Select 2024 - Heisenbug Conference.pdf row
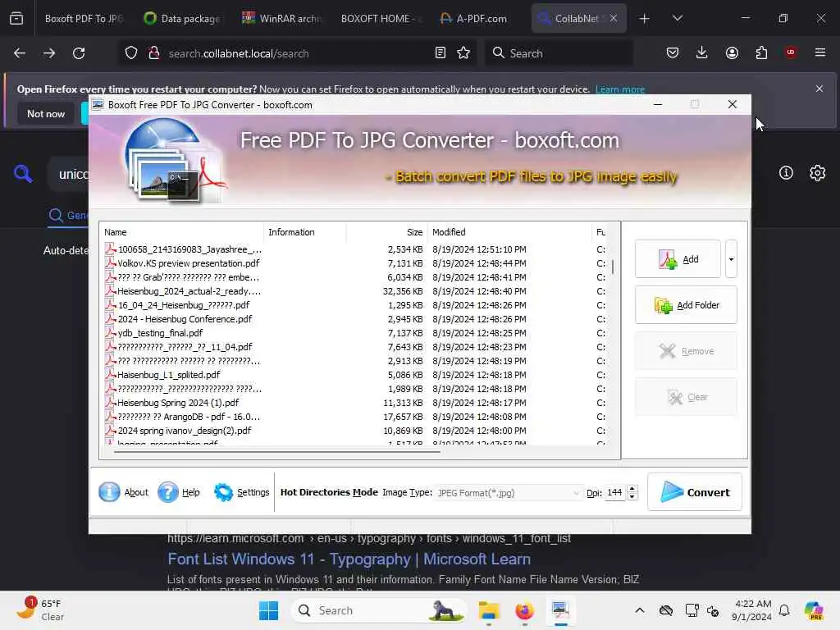The height and width of the screenshot is (630, 840). pos(354,319)
